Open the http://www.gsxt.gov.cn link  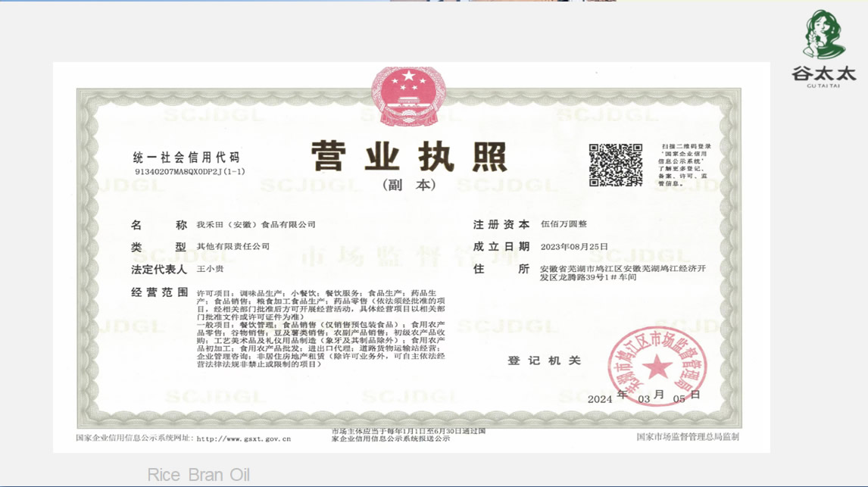244,439
